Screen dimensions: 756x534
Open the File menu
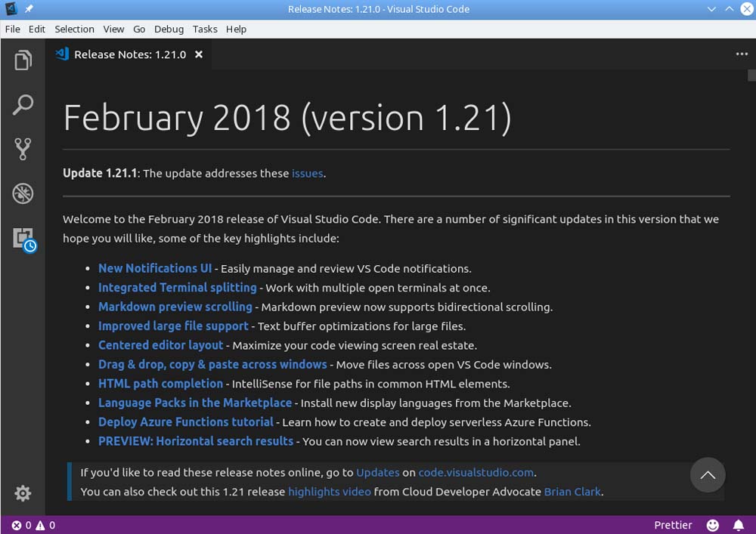(12, 29)
